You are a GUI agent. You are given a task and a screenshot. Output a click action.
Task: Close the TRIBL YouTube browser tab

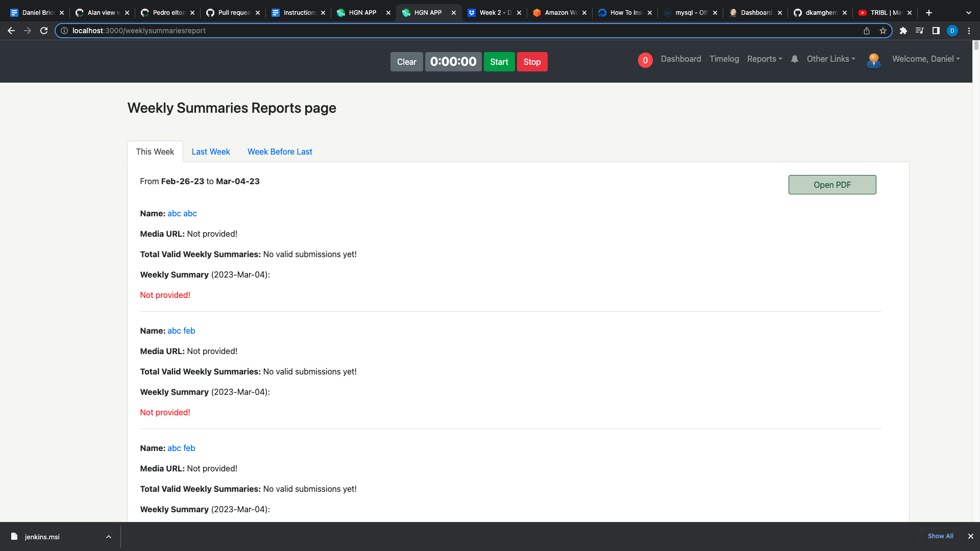coord(910,13)
